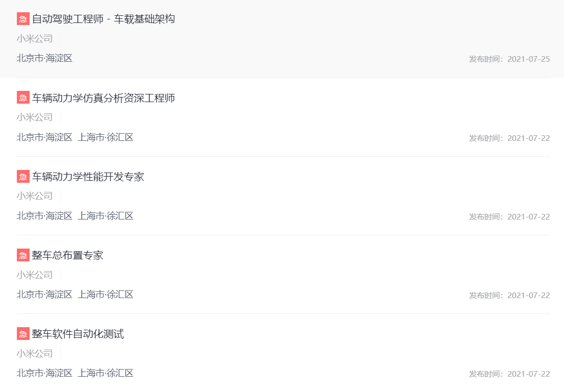Click 上海市·徐汇区 location under 整车总布置专家
Image resolution: width=564 pixels, height=392 pixels.
(106, 295)
